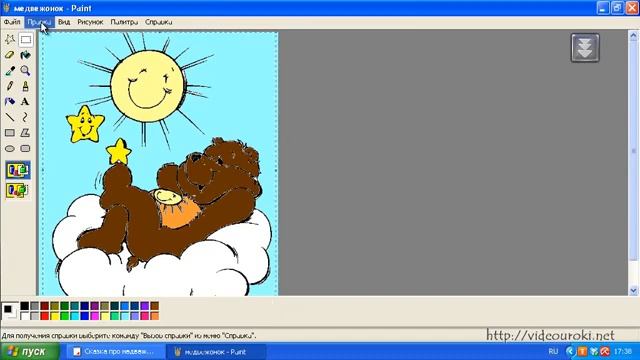Choose the Airbrush spray tool
This screenshot has height=360, width=640.
click(10, 102)
